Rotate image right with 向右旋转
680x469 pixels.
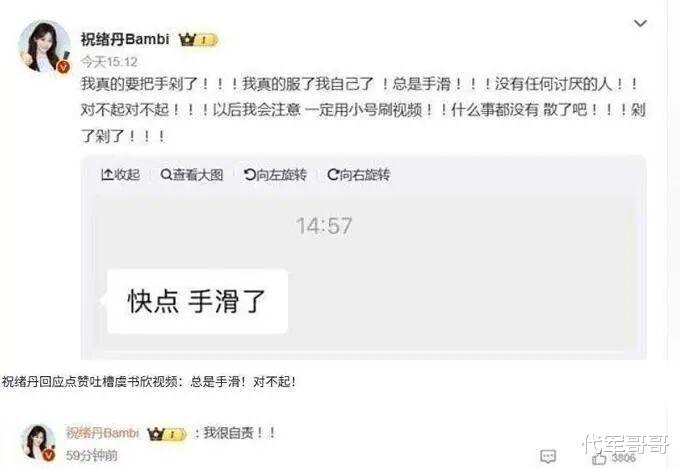tap(359, 175)
